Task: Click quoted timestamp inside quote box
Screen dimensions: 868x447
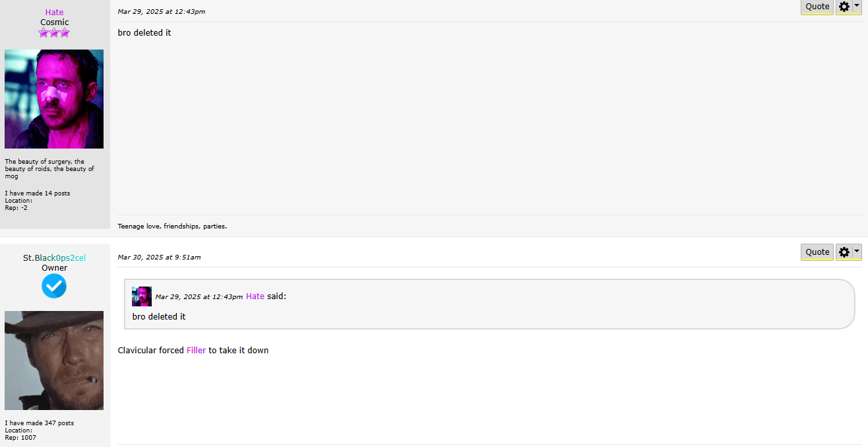Action: pos(199,297)
